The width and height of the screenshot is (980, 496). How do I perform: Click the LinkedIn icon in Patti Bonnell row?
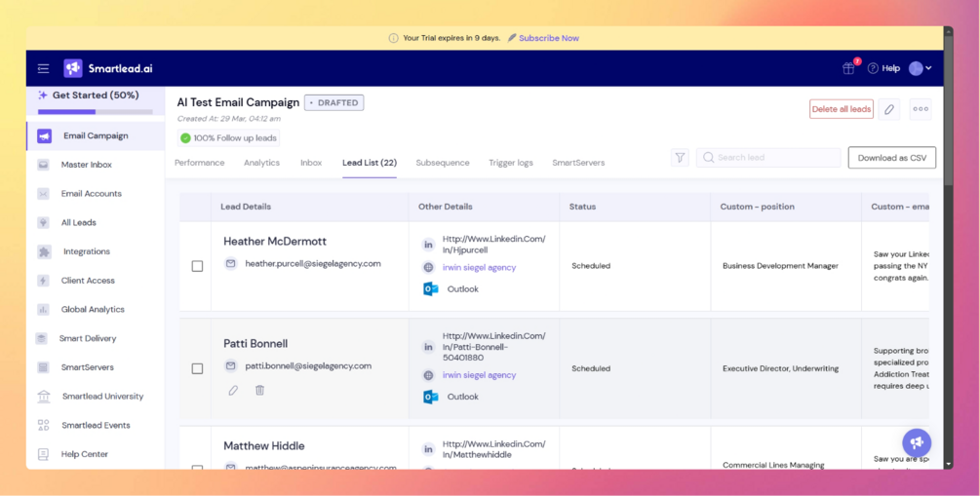428,347
